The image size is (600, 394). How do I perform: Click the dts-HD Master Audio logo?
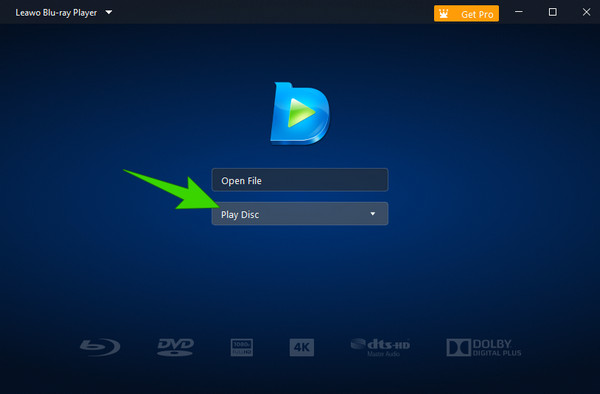(x=380, y=347)
